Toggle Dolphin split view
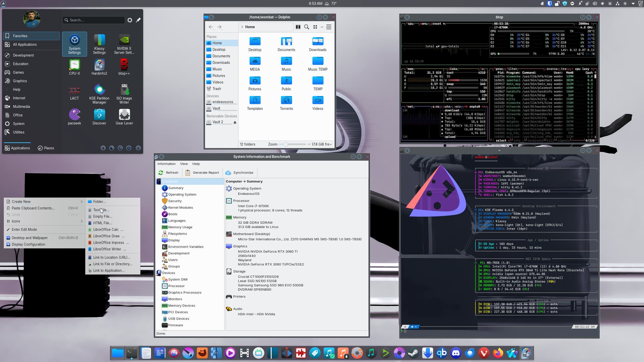 (298, 27)
